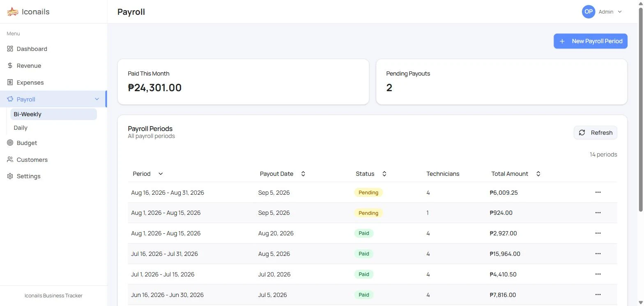Click the Paid This Month amount ₱24,301.00

155,87
